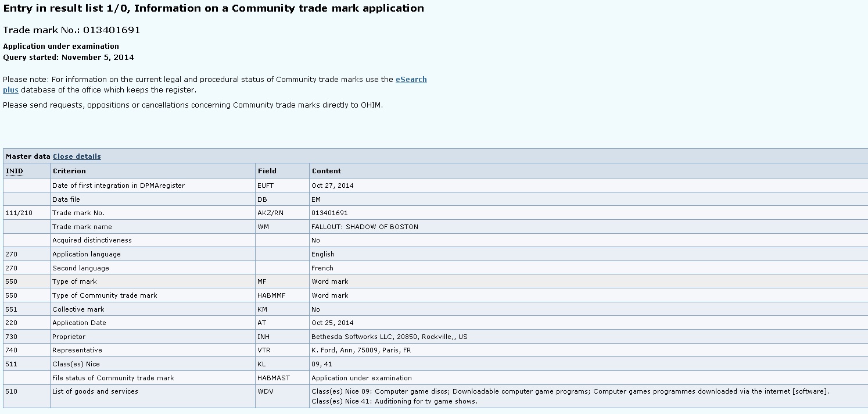
Task: Click INID code 510
Action: point(11,391)
